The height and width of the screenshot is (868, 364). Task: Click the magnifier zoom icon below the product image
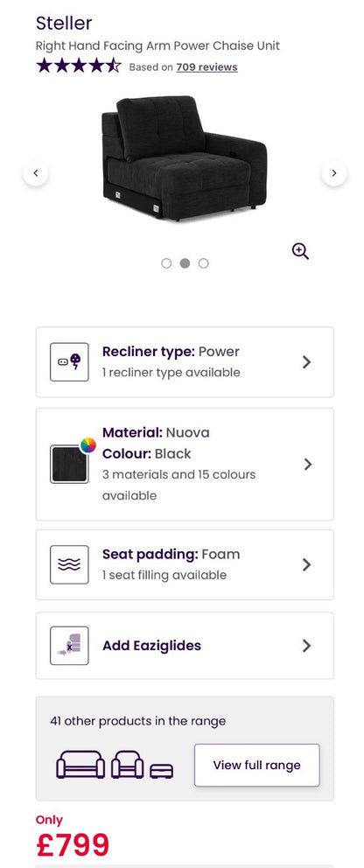pos(300,251)
